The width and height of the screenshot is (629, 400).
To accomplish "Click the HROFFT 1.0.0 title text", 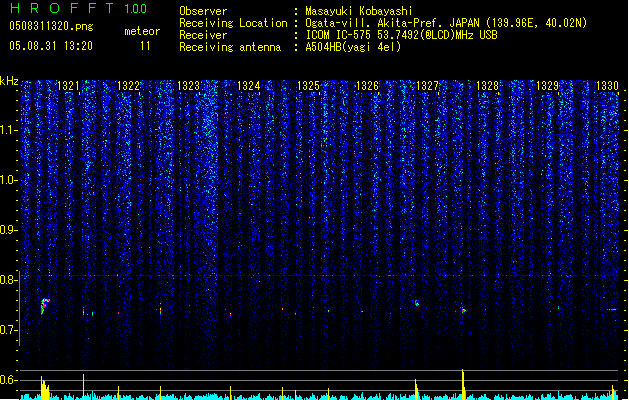I will (78, 8).
